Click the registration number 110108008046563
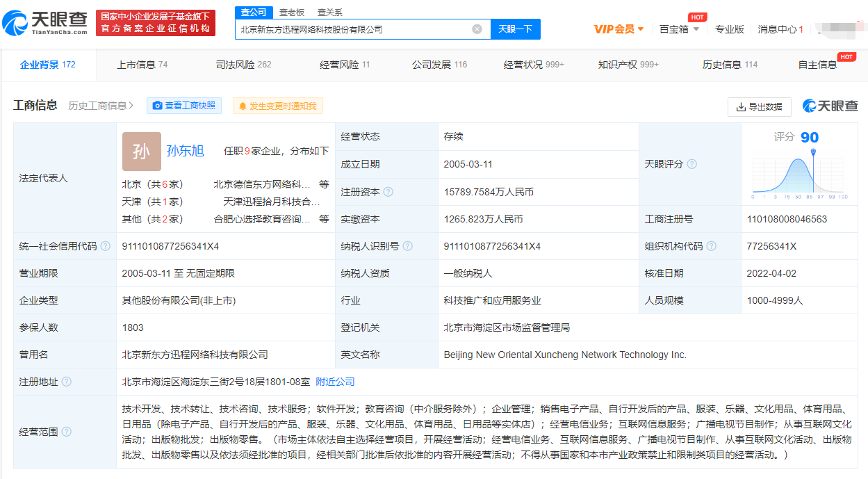 click(x=787, y=219)
